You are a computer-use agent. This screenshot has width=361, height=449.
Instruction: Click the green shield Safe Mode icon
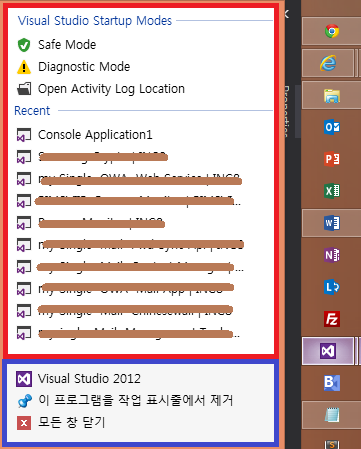pyautogui.click(x=24, y=45)
